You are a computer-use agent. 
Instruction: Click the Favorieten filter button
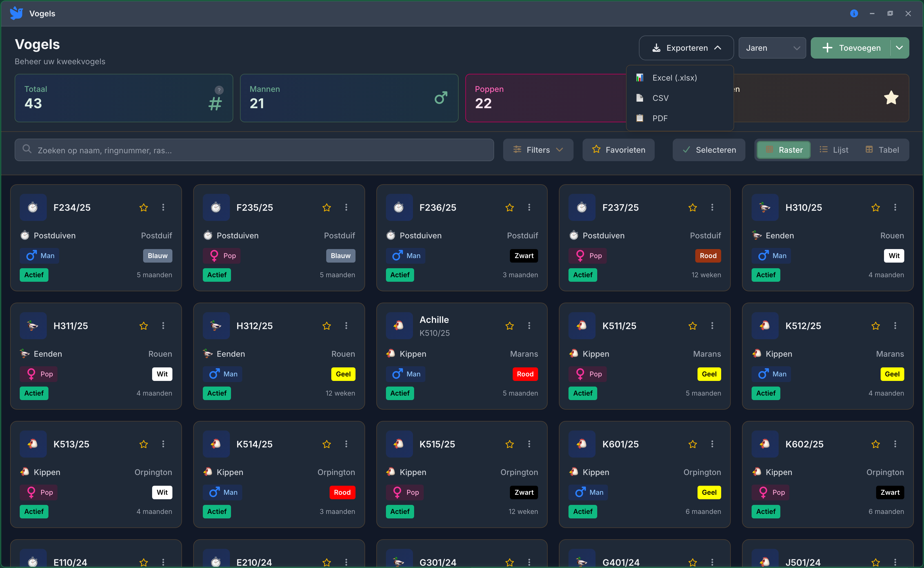coord(618,150)
